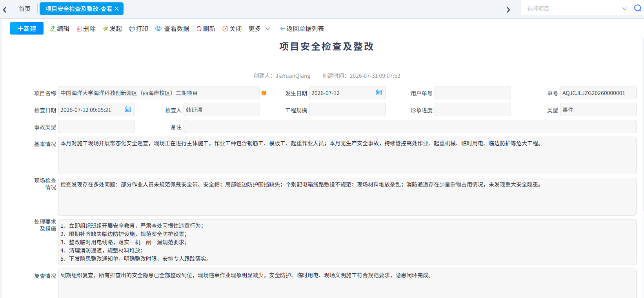Screen dimensions: 644x298
Task: Click the creation time 2026-07-31 09:07:52
Action: 375,76
